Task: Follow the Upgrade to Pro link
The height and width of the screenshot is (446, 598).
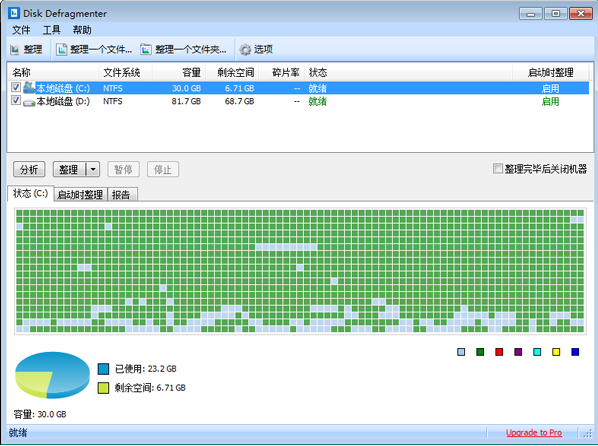Action: tap(534, 433)
